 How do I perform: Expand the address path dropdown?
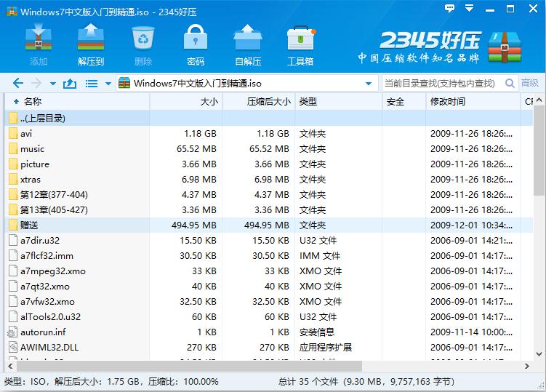click(369, 84)
